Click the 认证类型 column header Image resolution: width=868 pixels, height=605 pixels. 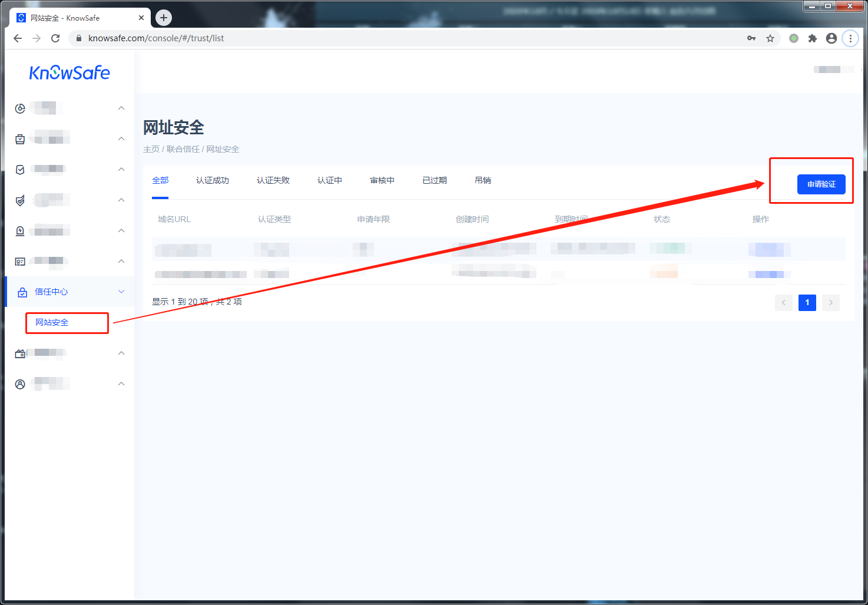tap(274, 219)
